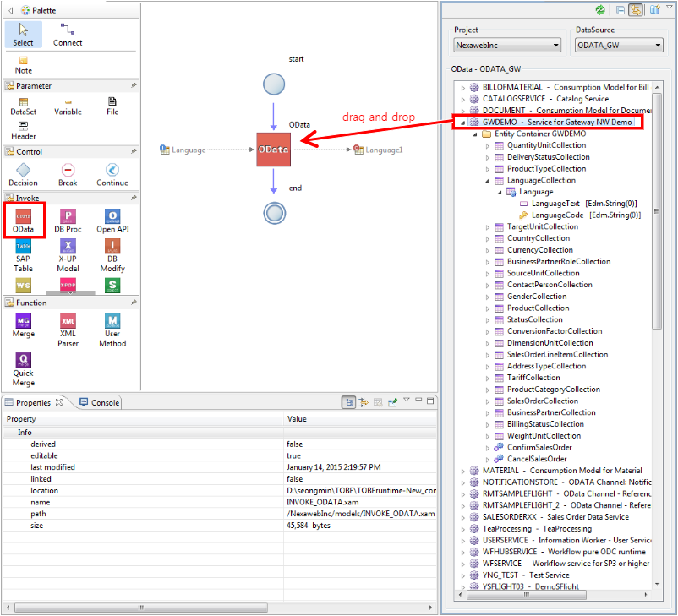The image size is (678, 616).
Task: Select the DataSet parameter tool
Action: (x=24, y=106)
